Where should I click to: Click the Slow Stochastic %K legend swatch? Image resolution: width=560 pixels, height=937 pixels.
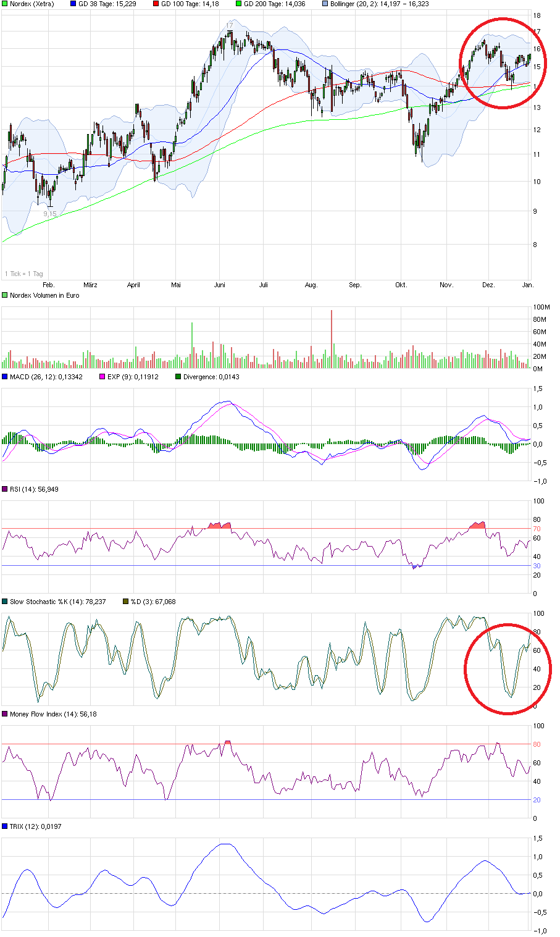[5, 602]
